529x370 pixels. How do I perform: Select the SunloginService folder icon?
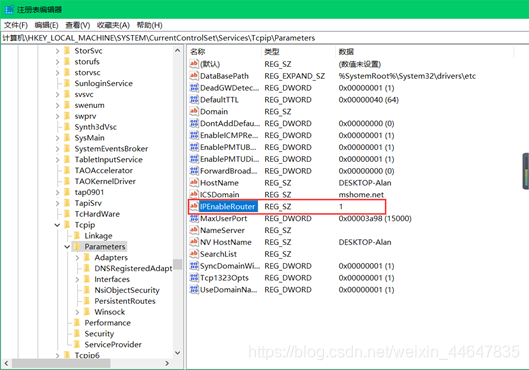(x=67, y=83)
